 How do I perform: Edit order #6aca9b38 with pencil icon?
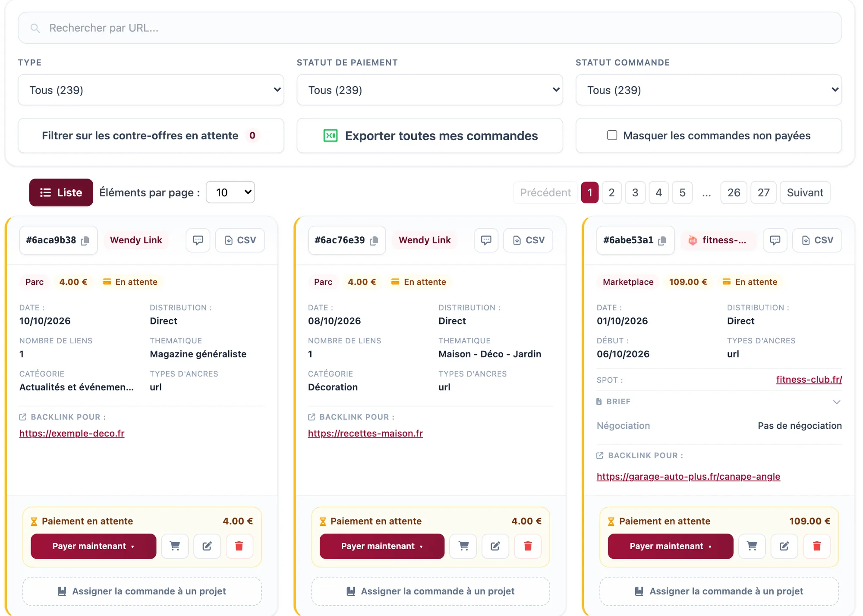207,546
